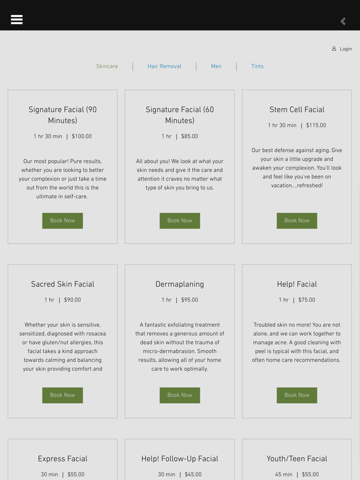Book the Signature Facial (60 Minutes)
Viewport: 360px width, 480px height.
pos(180,221)
